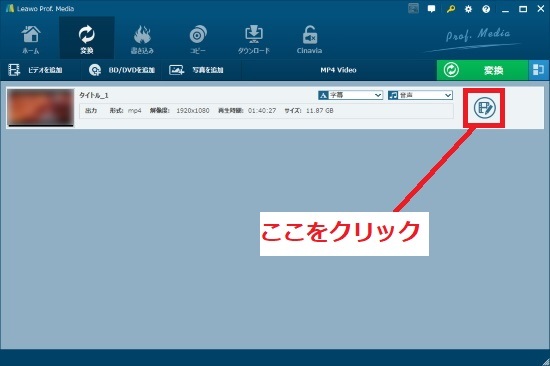
Task: Open the Download (ダウンロード) module
Action: 254,39
